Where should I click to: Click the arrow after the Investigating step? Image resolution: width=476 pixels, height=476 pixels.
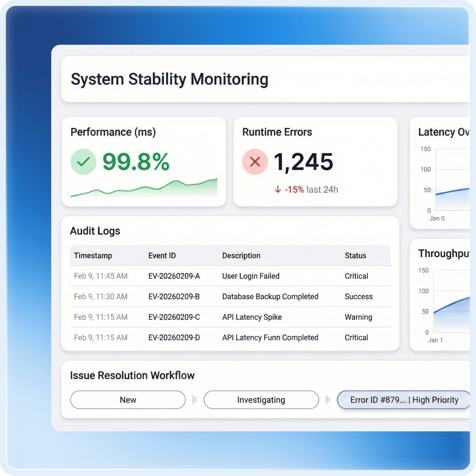(x=328, y=400)
